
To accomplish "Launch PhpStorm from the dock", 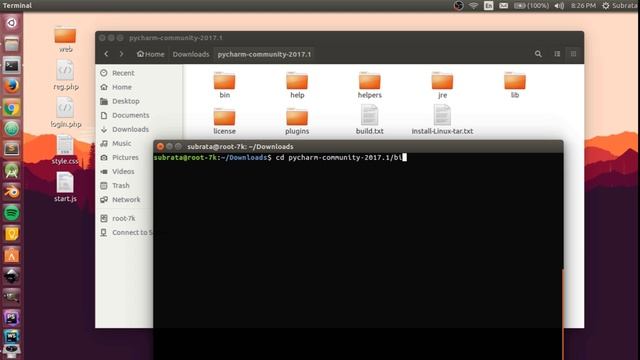I will coord(11,317).
